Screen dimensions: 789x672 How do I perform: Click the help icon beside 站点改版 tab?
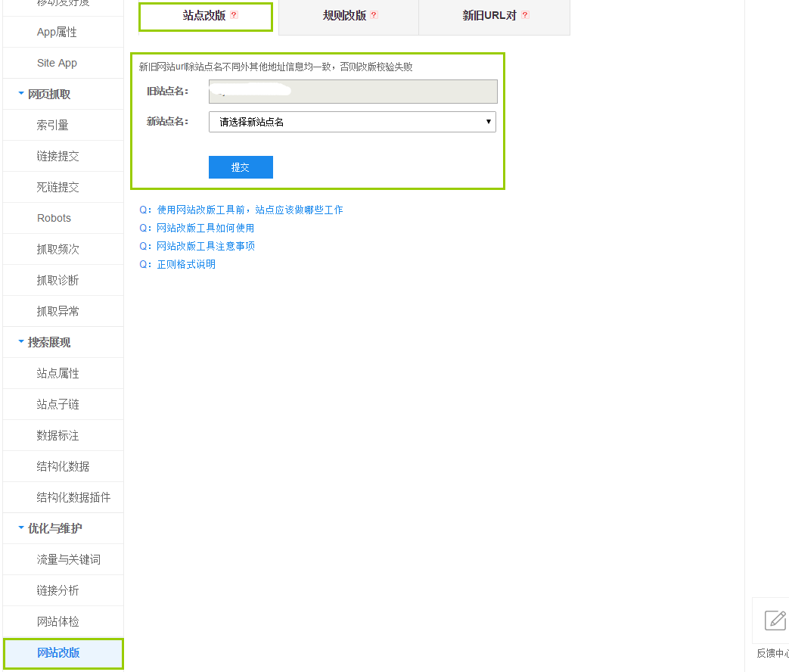point(234,14)
